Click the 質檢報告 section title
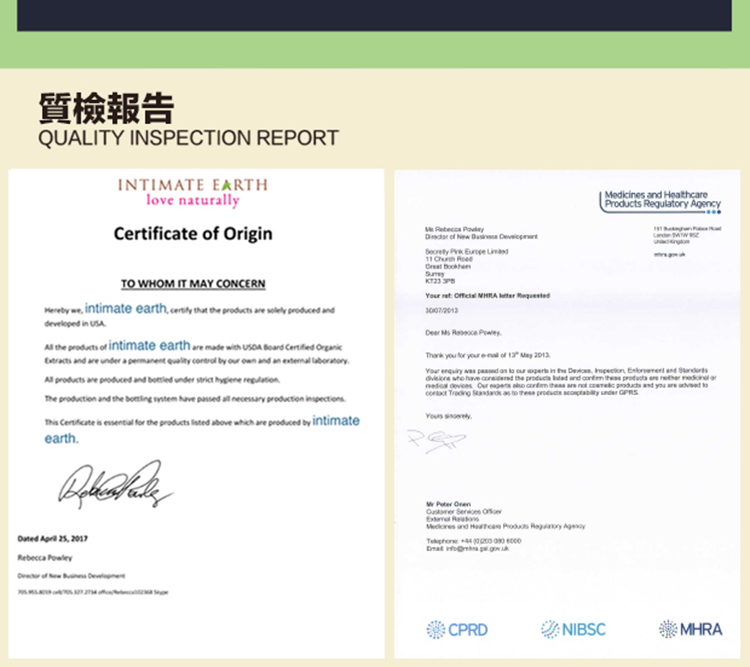 (x=106, y=106)
